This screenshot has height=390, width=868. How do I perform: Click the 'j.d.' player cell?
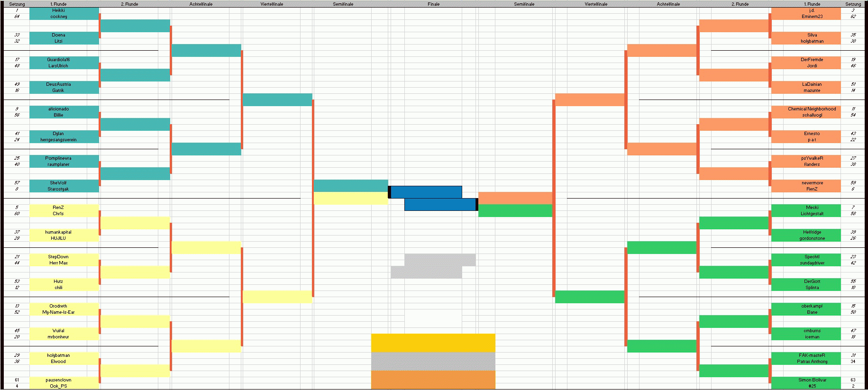click(806, 10)
